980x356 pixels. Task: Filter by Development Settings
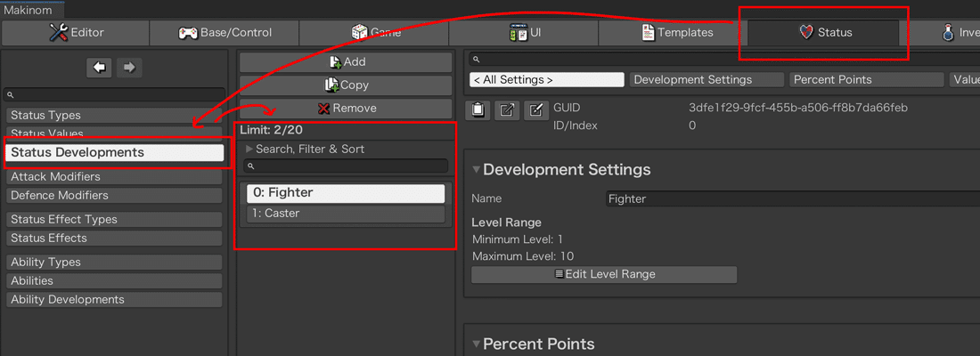[706, 80]
